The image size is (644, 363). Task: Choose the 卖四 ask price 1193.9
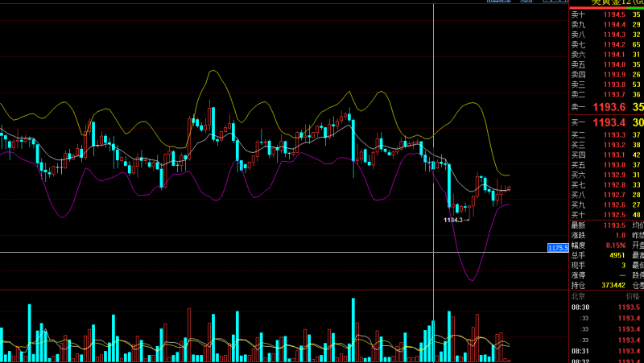614,74
